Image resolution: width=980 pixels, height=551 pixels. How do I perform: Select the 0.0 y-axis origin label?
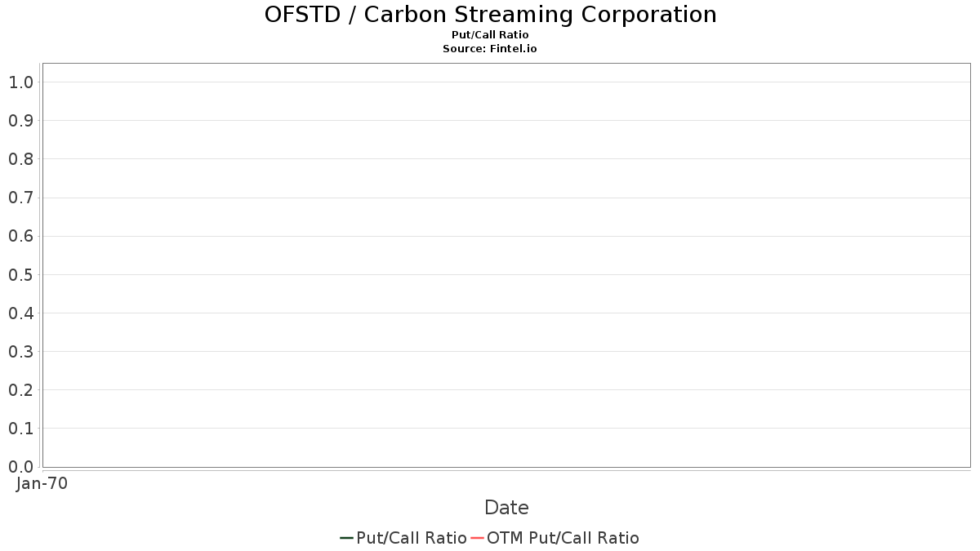click(20, 467)
